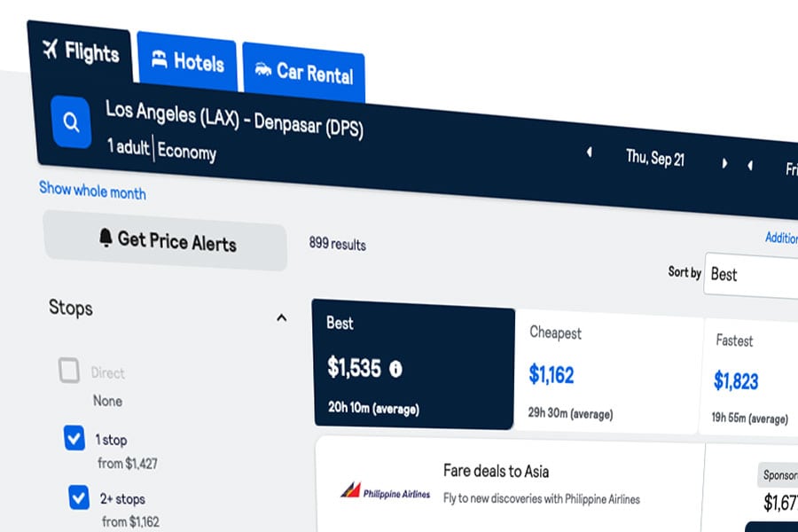Go to previous day before Thu, Sep 21
Viewport: 798px width, 532px height.
[590, 152]
